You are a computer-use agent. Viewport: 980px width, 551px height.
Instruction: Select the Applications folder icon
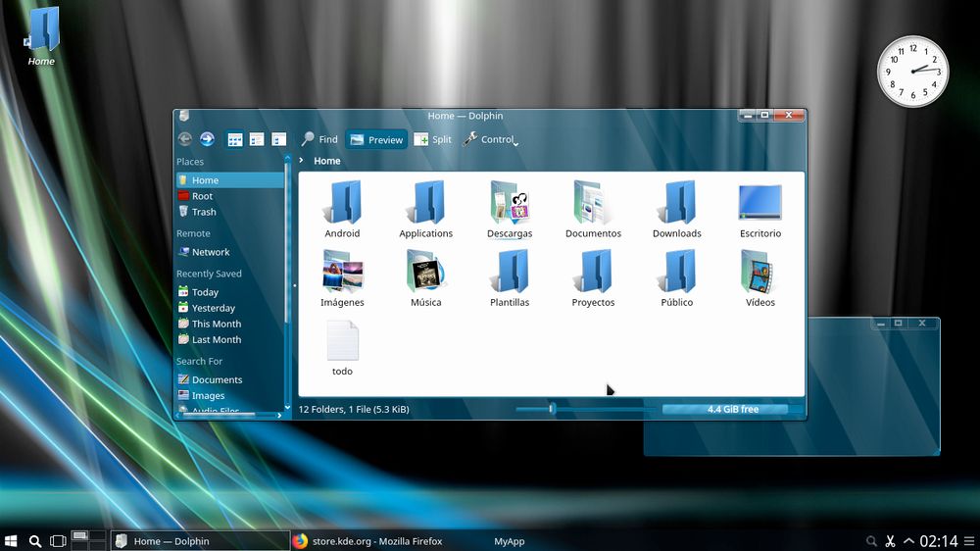[425, 203]
